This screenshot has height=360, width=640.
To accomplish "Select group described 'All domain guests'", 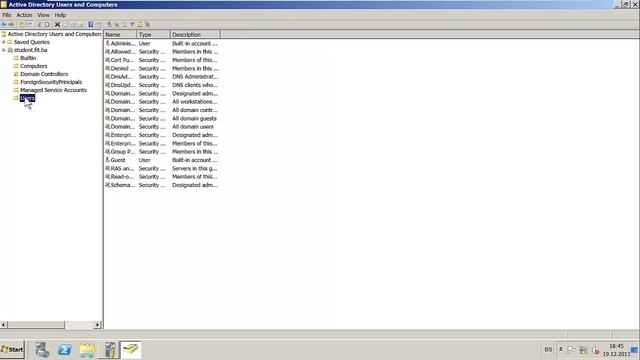I will [x=162, y=118].
